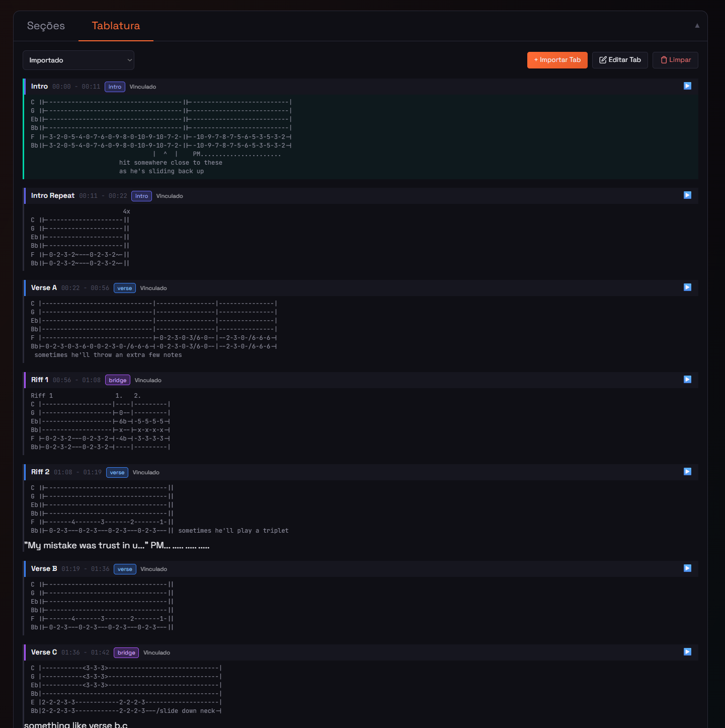The width and height of the screenshot is (725, 728).
Task: Click Vinculado label on Verse C row
Action: point(156,652)
